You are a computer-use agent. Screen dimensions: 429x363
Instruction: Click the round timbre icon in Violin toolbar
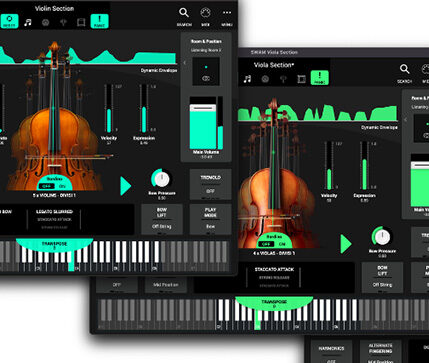[46, 22]
